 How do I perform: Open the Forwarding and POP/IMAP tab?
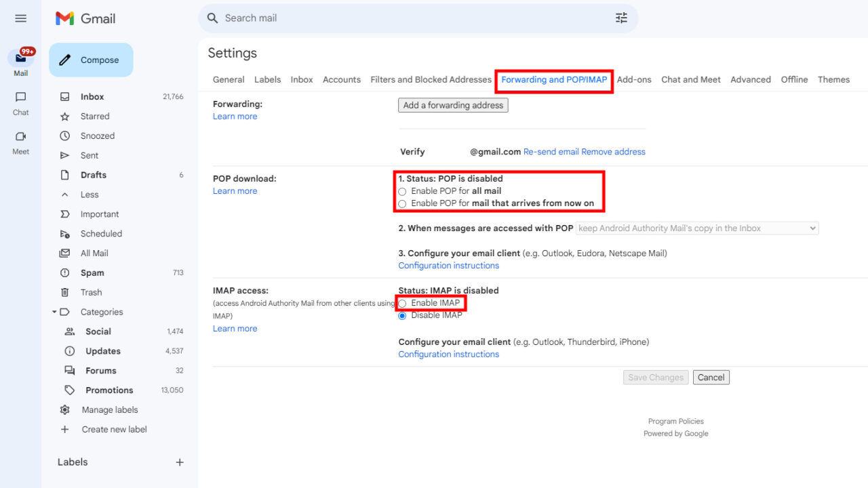tap(554, 79)
